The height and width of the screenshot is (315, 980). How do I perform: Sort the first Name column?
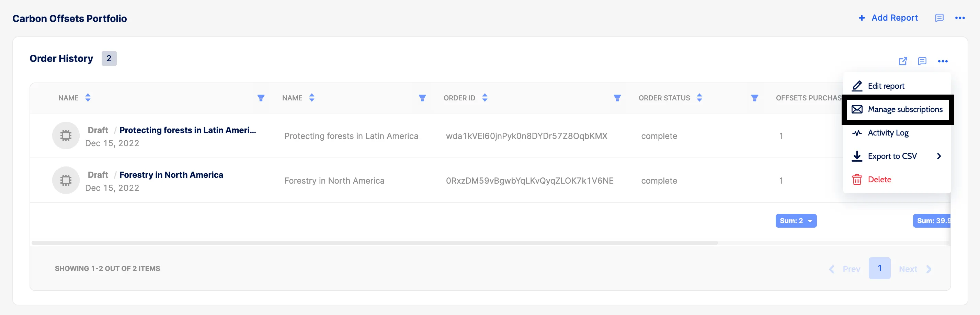pos(88,98)
